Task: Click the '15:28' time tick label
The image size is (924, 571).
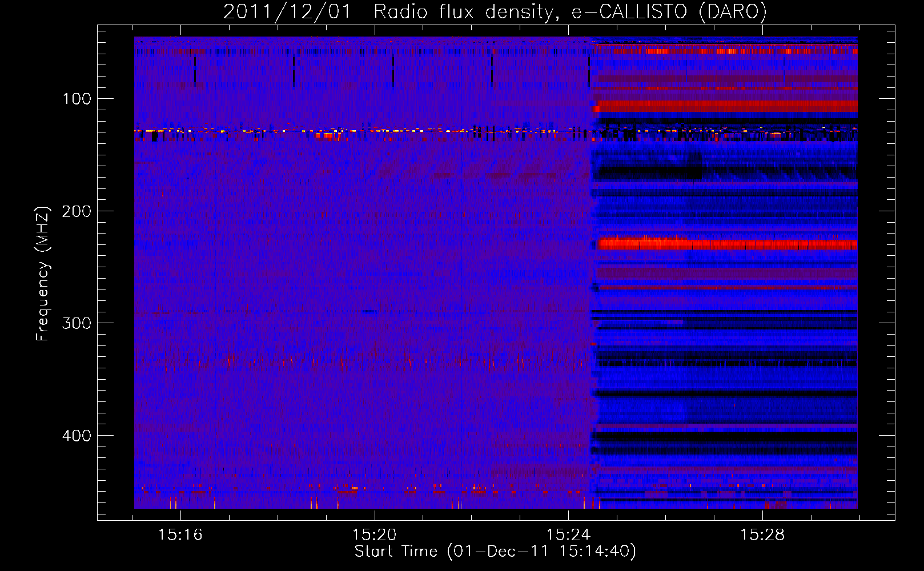Action: click(762, 535)
